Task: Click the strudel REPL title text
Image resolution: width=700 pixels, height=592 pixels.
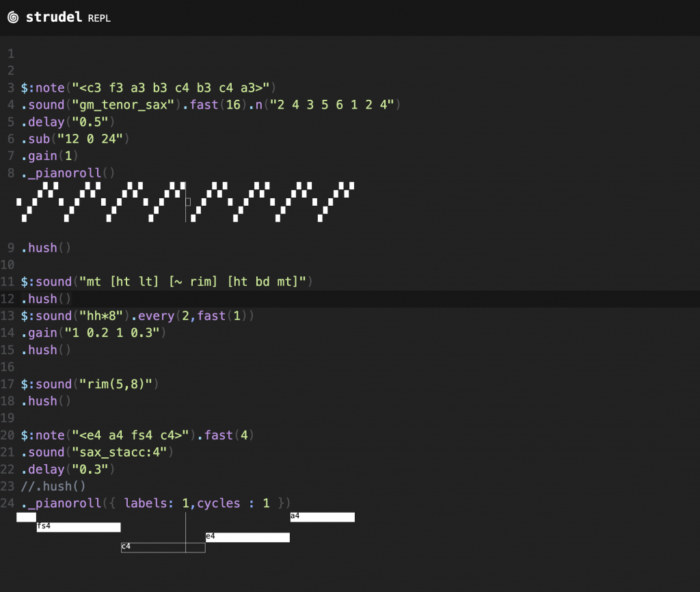Action: pos(68,17)
